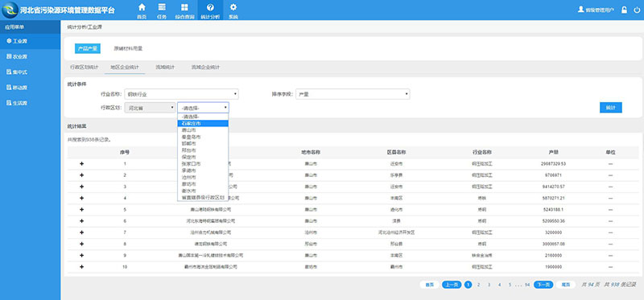Choose 石家庄市 from the open city list

coord(203,123)
